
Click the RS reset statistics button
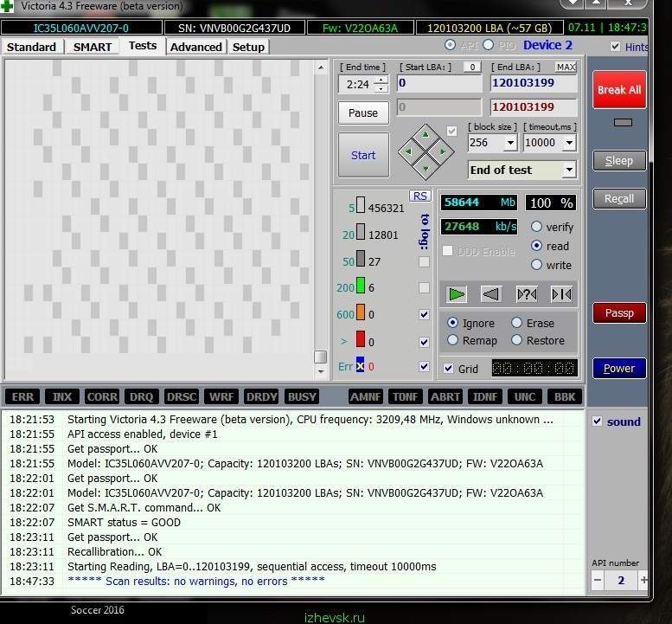419,196
